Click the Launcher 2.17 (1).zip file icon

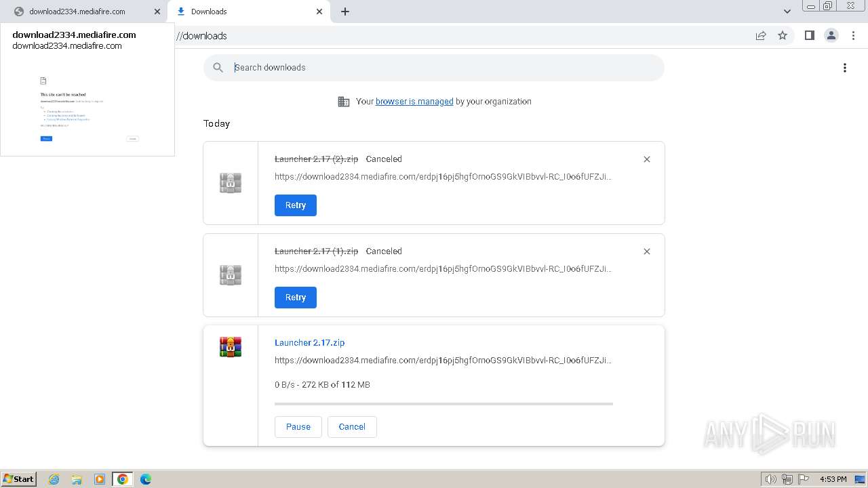tap(231, 275)
